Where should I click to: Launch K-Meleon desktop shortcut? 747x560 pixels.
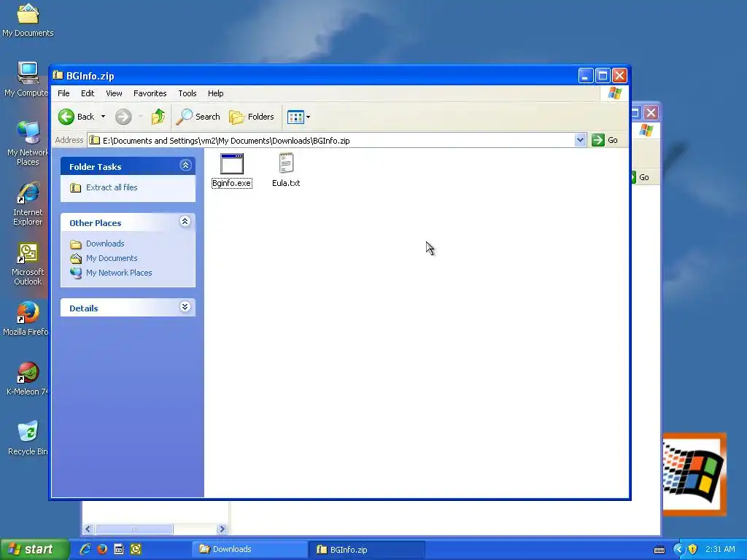28,378
